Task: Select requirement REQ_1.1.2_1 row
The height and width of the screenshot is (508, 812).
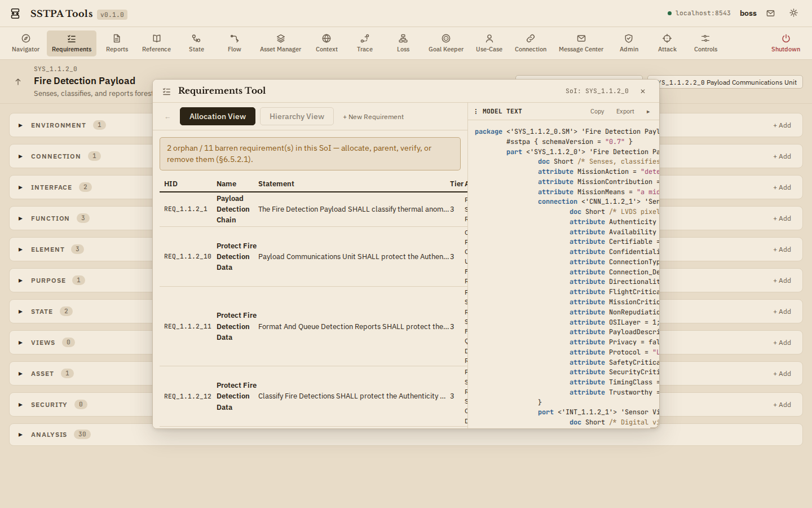Action: (314, 209)
